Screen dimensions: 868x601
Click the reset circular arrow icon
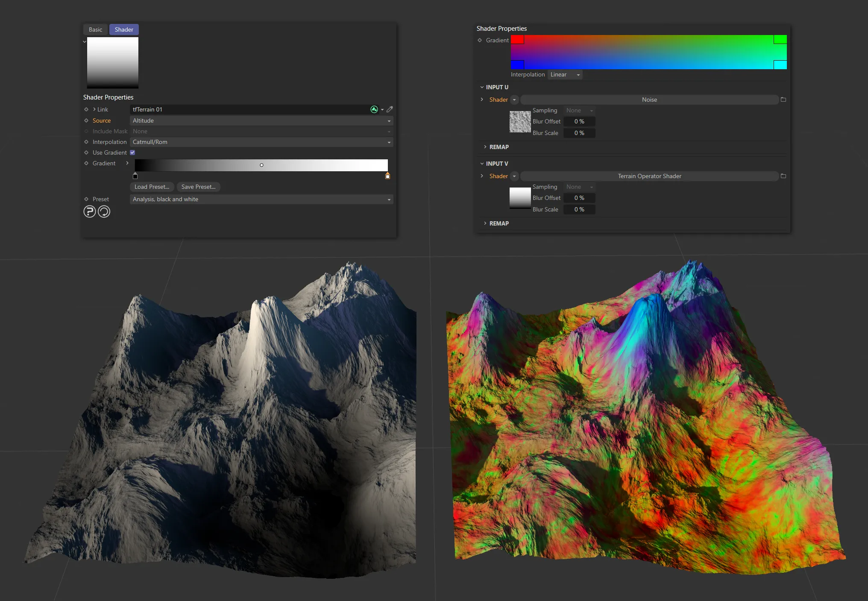[x=104, y=211]
